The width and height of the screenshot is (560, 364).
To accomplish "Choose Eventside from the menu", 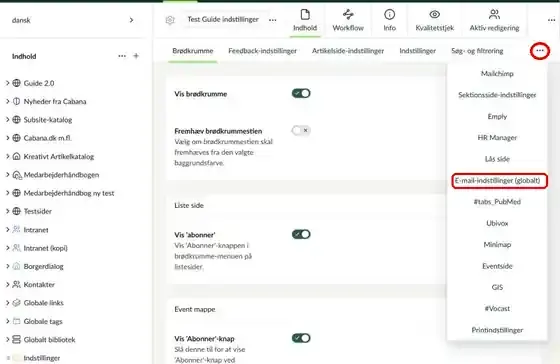I will [x=497, y=266].
